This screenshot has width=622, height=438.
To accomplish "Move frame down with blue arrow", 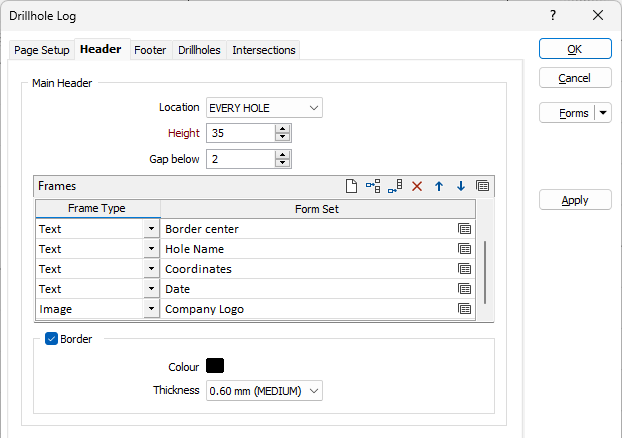I will (x=461, y=186).
